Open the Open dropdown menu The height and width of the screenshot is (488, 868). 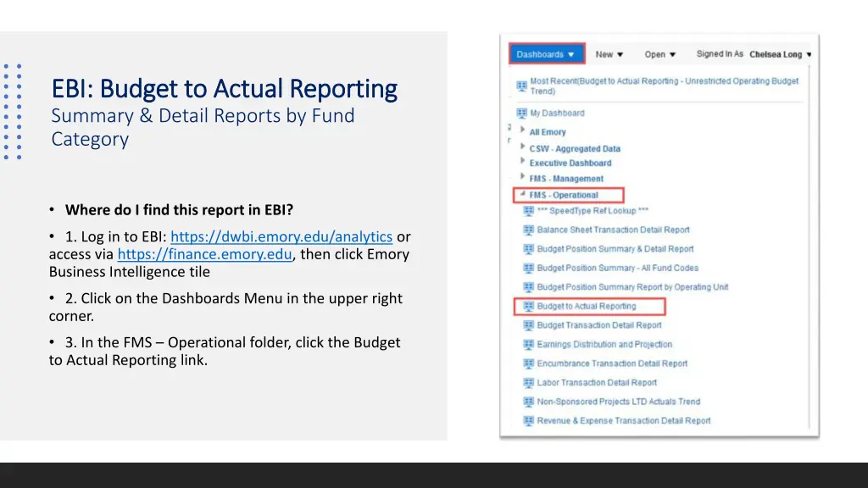coord(659,54)
